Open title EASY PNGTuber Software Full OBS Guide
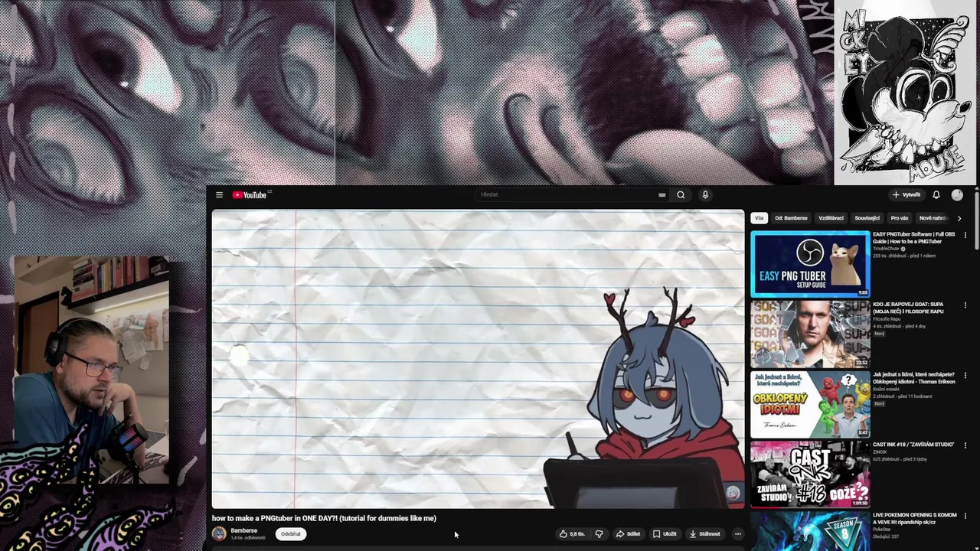The height and width of the screenshot is (551, 980). (914, 238)
